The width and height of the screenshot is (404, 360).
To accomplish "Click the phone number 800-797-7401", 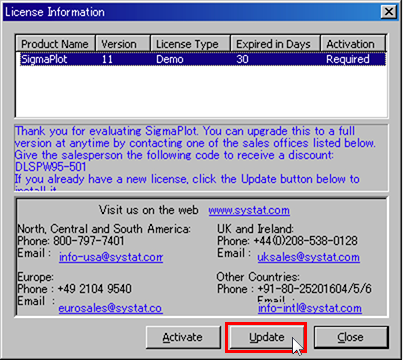I will click(x=89, y=241).
